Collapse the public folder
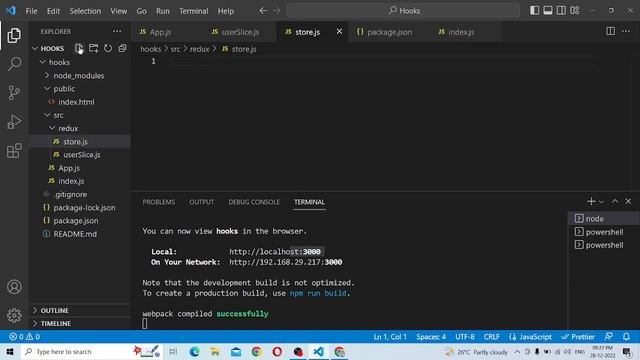640x360 pixels. click(47, 89)
